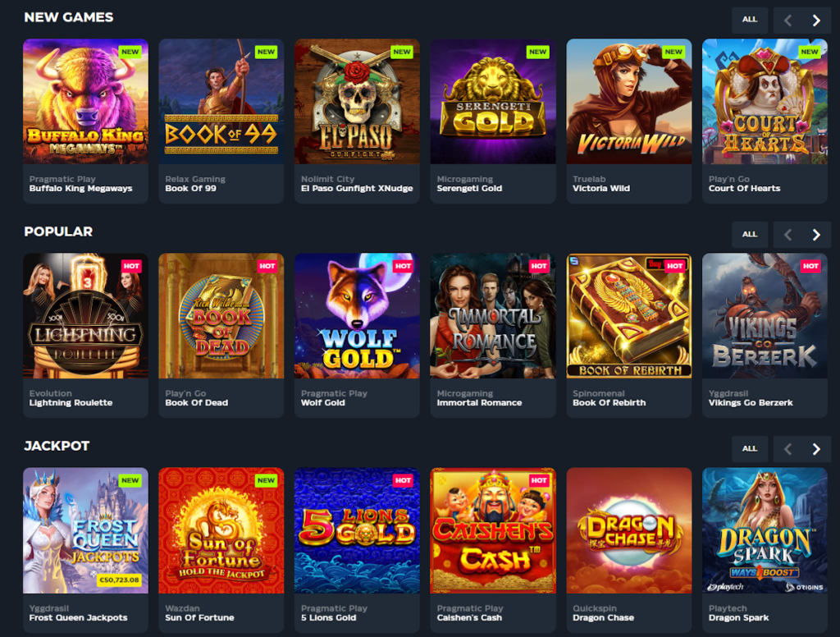Open Book Of 99 game tile

221,101
